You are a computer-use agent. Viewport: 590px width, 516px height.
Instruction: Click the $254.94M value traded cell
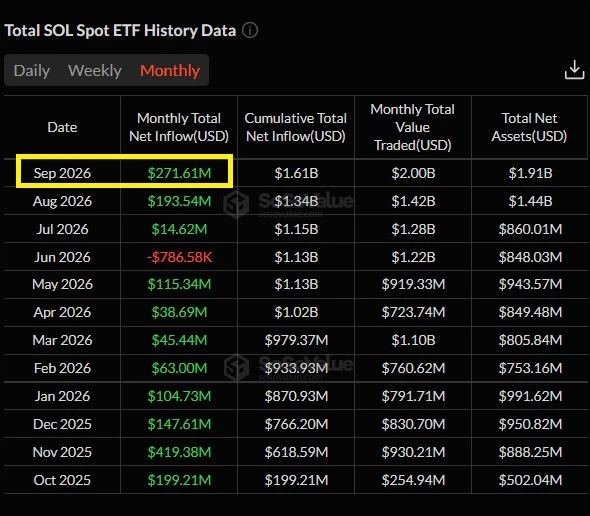[x=413, y=480]
